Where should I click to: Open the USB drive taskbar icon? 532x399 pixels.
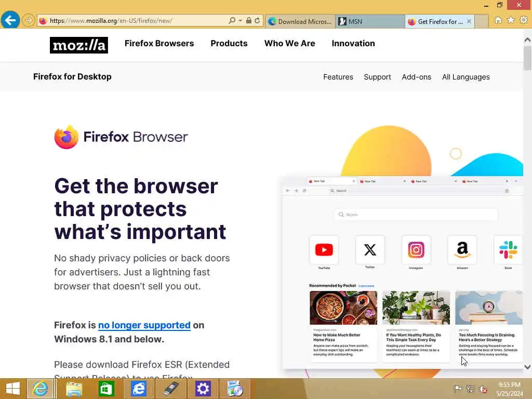coord(170,389)
